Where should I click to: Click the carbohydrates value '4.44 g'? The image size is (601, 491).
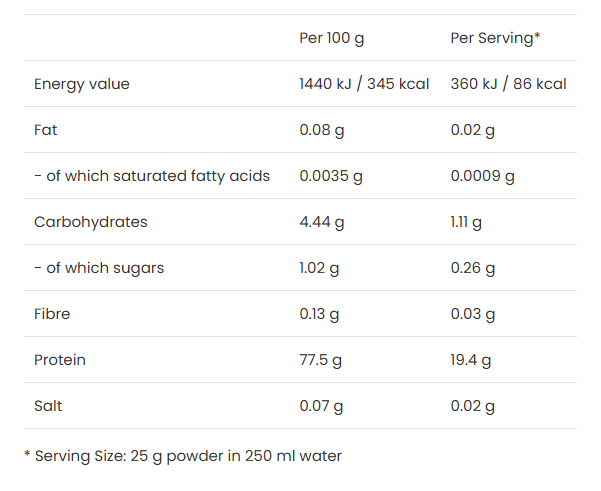[x=322, y=222]
